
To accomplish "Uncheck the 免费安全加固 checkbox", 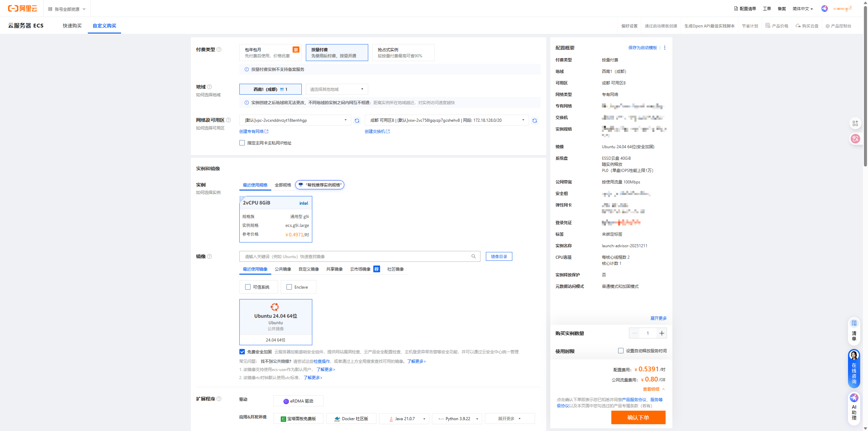I will pyautogui.click(x=242, y=352).
